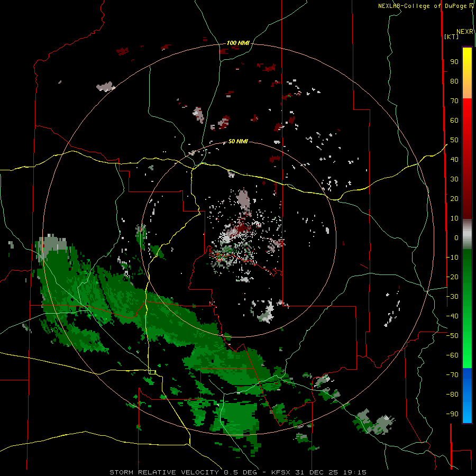Select the -50 value on the velocity scale
The width and height of the screenshot is (476, 476).
click(x=452, y=336)
